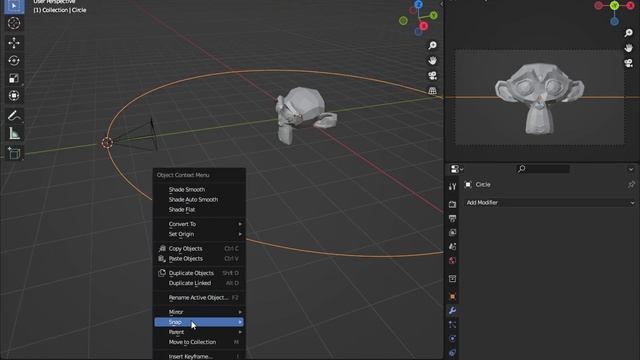Choose Move to Collection
The height and width of the screenshot is (360, 640).
199,342
